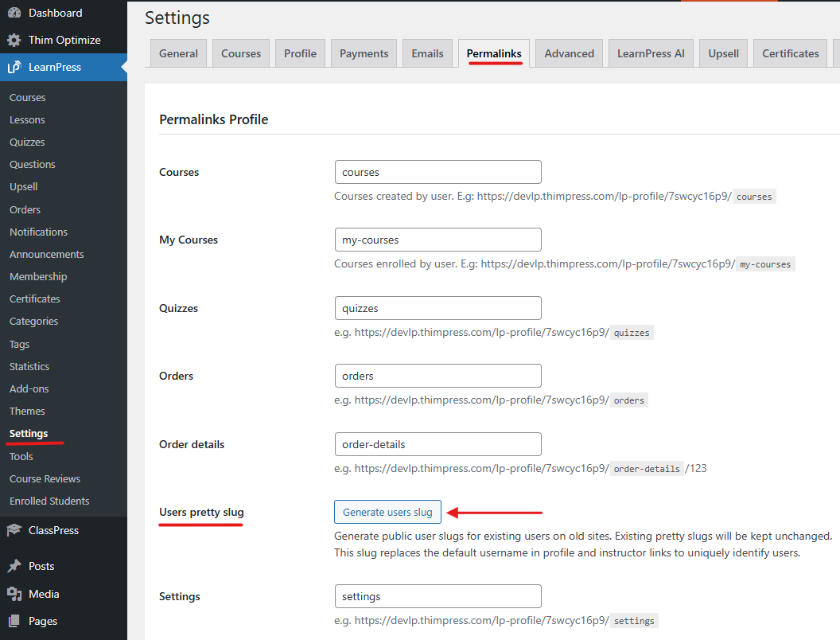Click the Dashboard gauge icon

14,13
